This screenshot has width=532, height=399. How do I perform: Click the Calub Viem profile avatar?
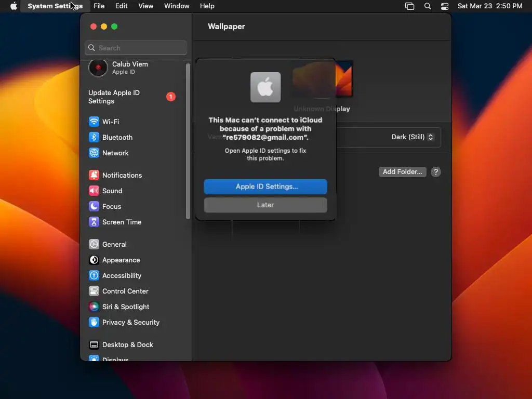98,68
